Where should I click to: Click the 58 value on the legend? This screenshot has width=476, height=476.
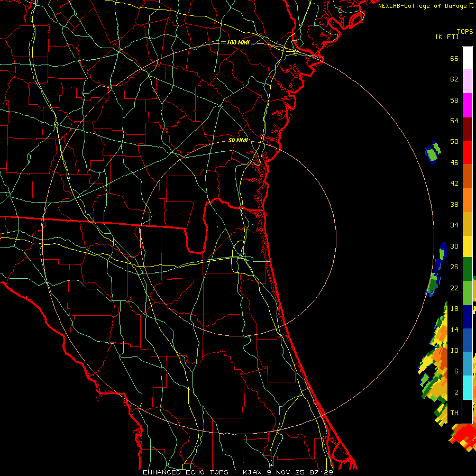coord(454,100)
